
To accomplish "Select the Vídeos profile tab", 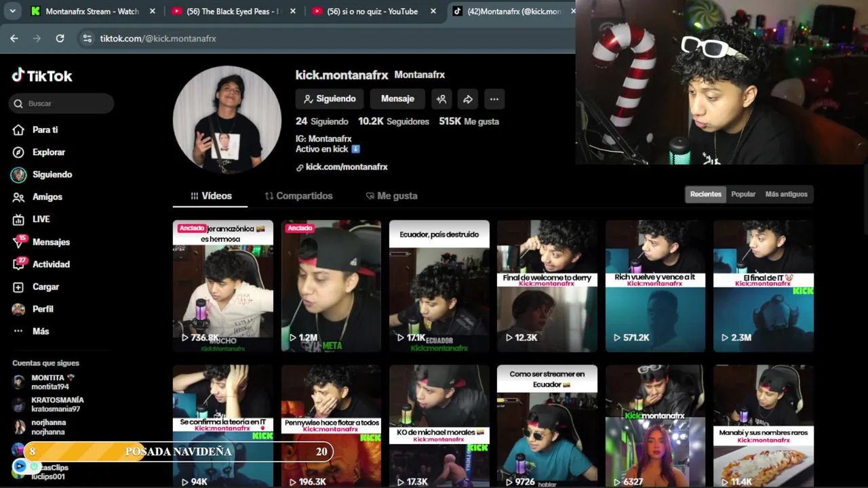I will point(211,196).
